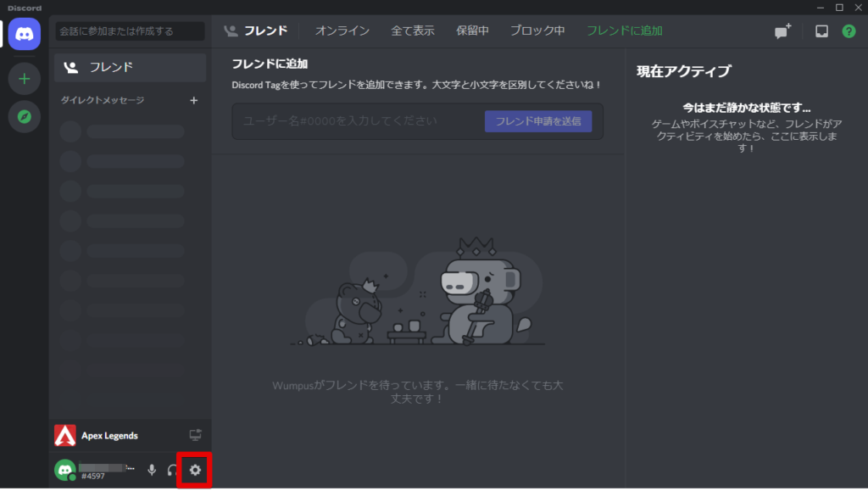The width and height of the screenshot is (868, 491).
Task: Mute the microphone
Action: pyautogui.click(x=152, y=470)
